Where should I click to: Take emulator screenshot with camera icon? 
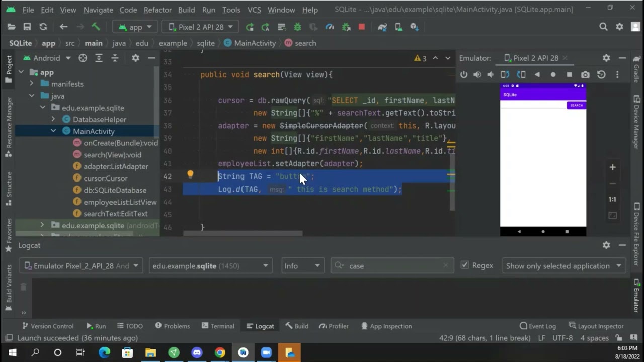pyautogui.click(x=585, y=74)
